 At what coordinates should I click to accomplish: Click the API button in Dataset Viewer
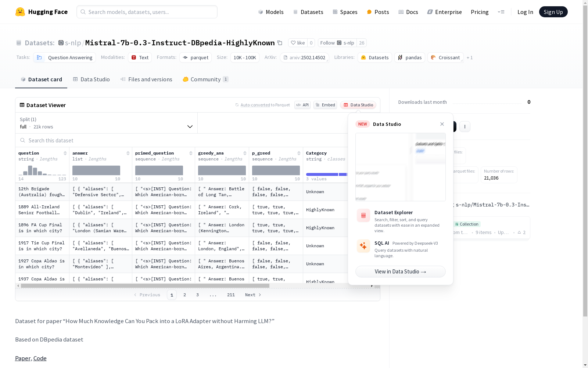point(302,105)
